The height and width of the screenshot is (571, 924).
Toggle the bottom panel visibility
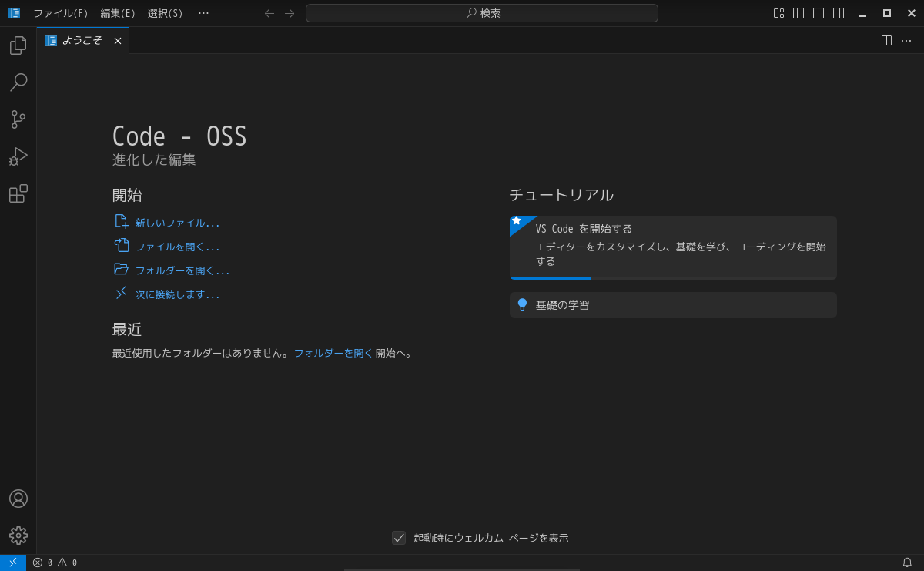coord(819,13)
